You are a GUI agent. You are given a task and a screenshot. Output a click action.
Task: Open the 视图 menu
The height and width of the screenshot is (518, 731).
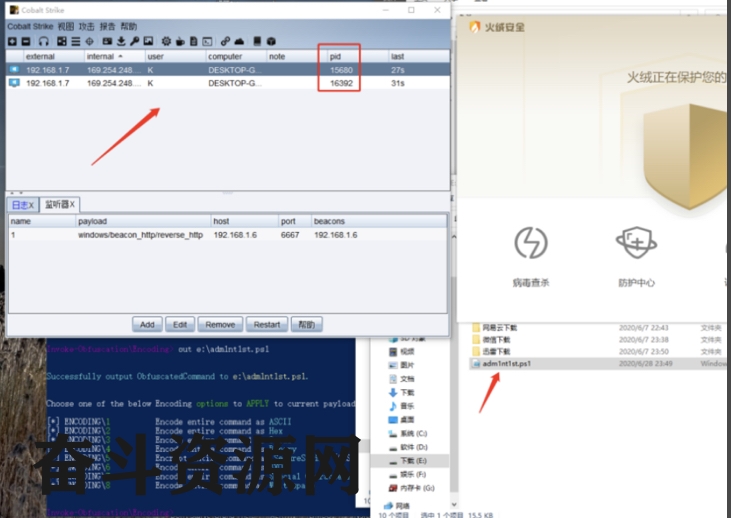click(65, 26)
